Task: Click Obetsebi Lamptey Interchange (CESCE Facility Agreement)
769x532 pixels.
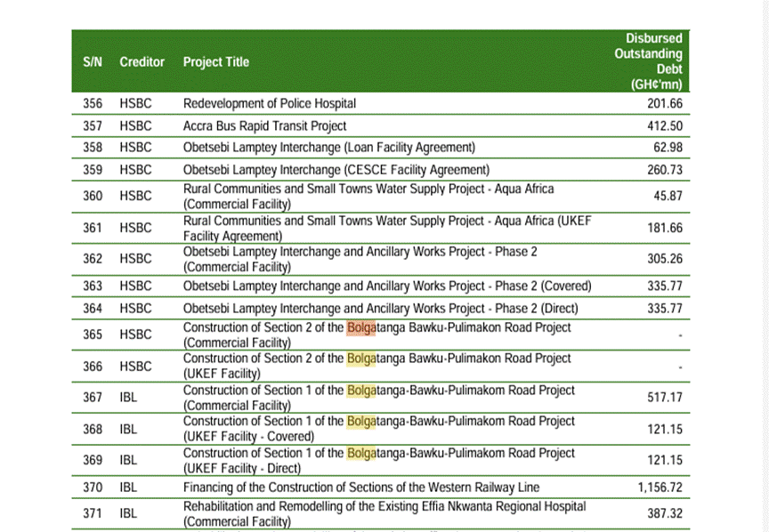Action: [336, 170]
